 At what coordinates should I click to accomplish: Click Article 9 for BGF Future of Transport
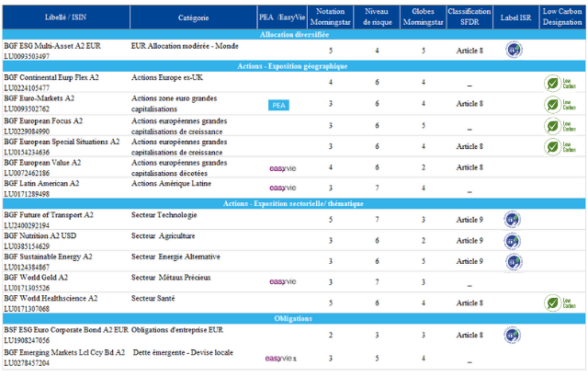point(469,220)
